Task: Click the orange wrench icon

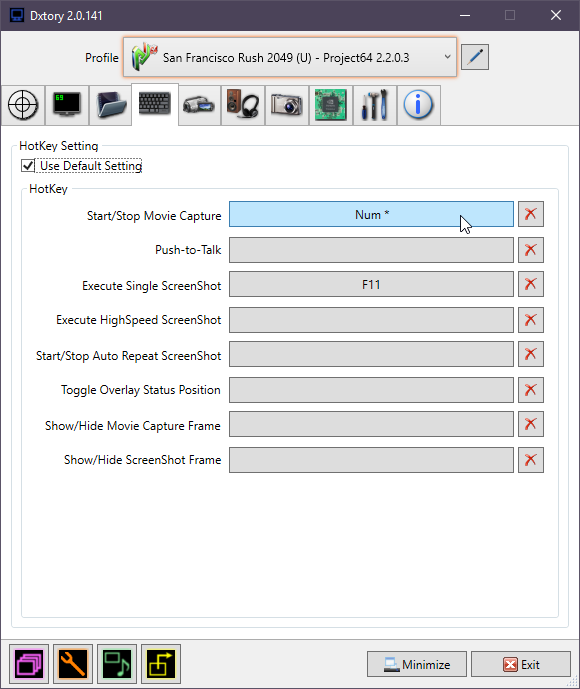Action: click(73, 664)
